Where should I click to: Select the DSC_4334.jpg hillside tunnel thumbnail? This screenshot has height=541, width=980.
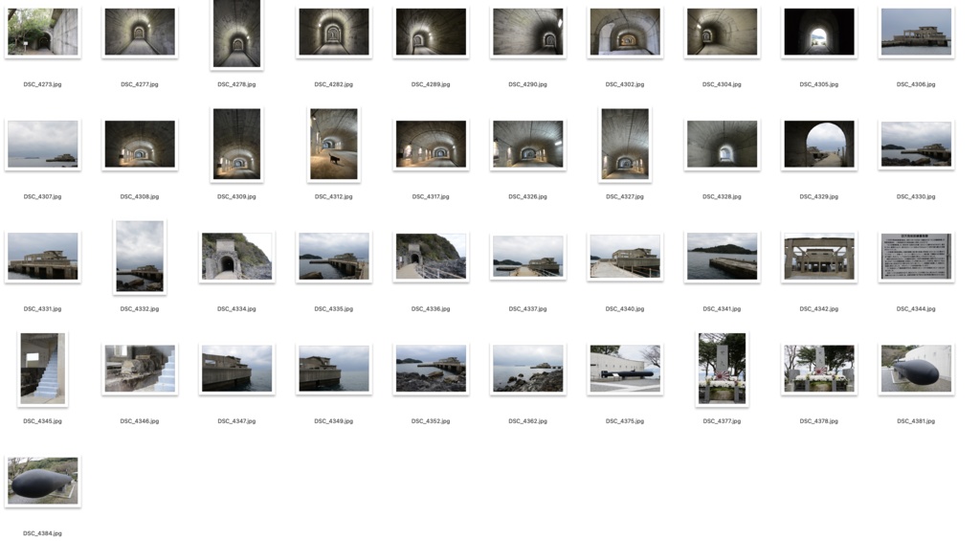pyautogui.click(x=237, y=257)
